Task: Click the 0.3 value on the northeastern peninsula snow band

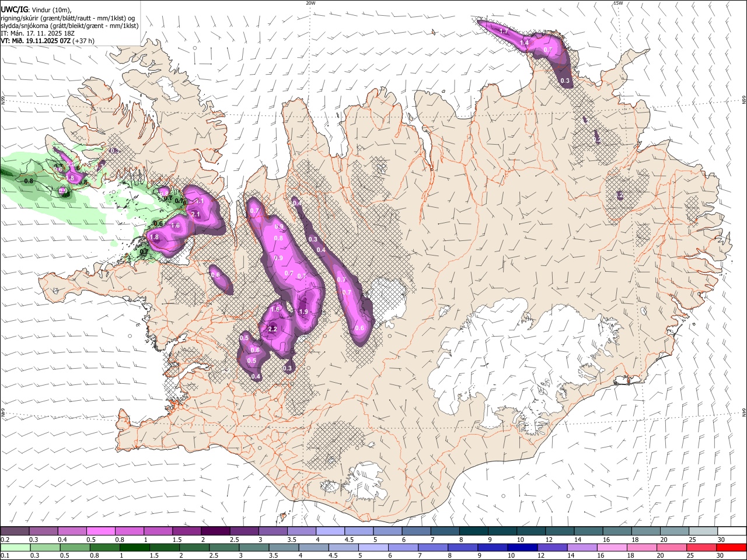Action: (565, 80)
